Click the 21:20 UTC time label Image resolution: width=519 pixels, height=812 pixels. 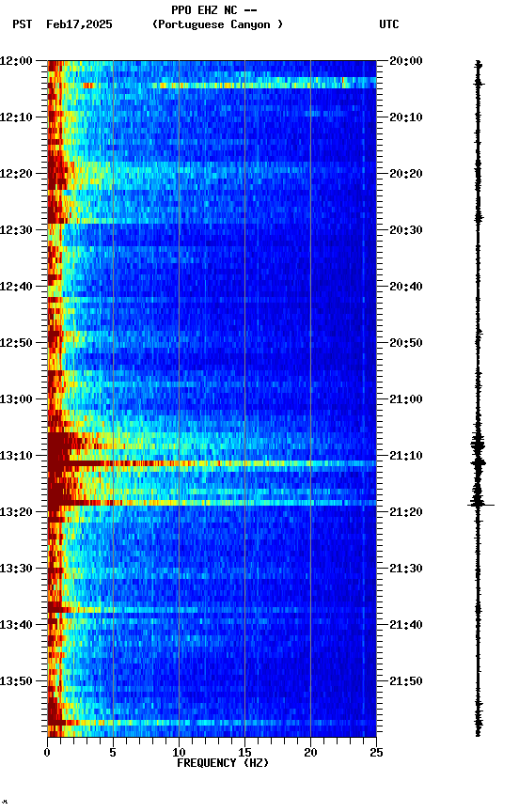point(406,512)
